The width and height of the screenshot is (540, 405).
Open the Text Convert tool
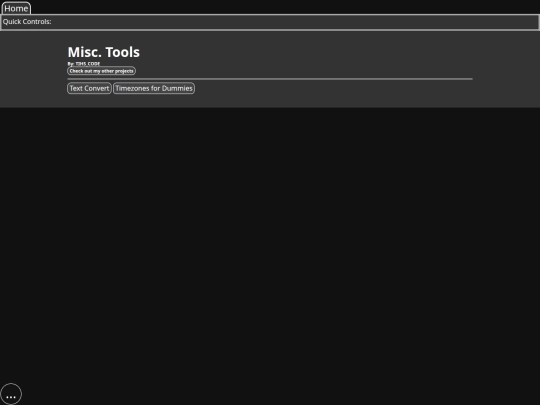[89, 89]
